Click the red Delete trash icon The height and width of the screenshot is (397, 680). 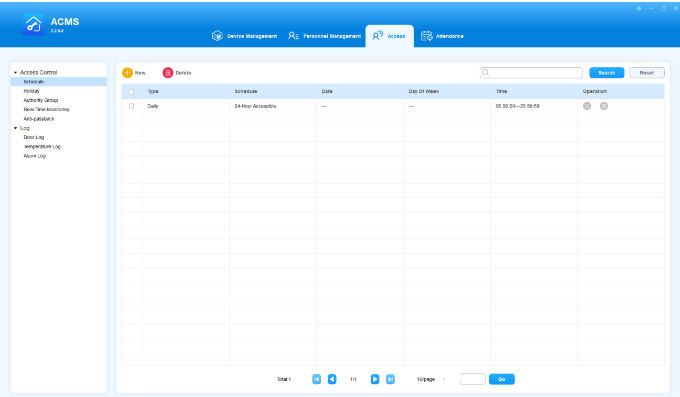pyautogui.click(x=167, y=73)
